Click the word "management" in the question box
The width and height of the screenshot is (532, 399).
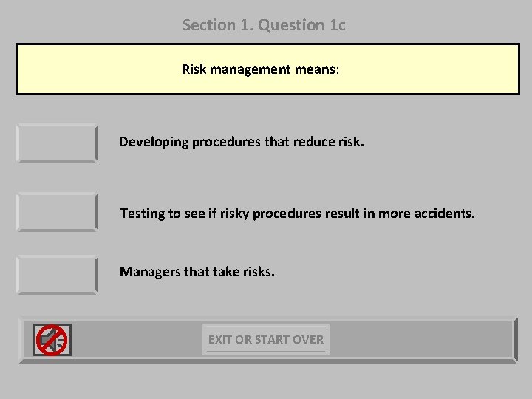250,69
